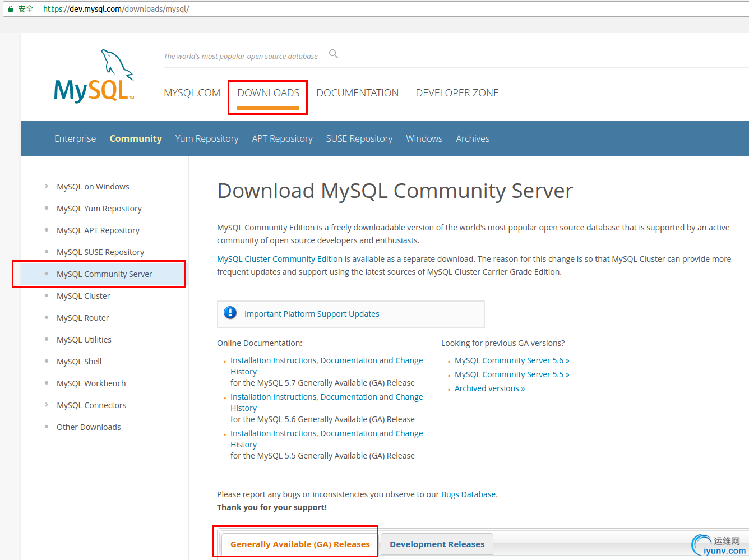The width and height of the screenshot is (749, 560).
Task: Open Documentation link for MySQL 5.7
Action: tap(349, 360)
